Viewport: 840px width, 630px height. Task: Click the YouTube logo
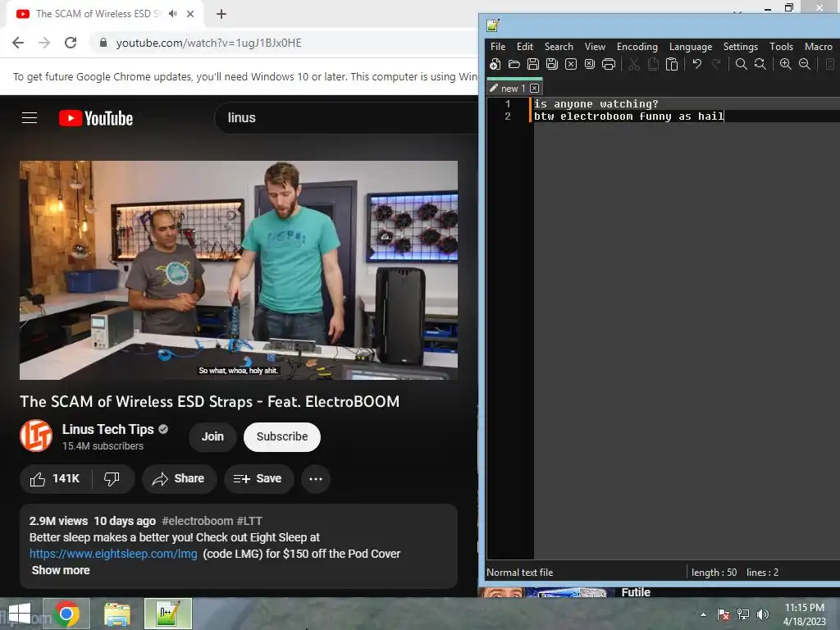pyautogui.click(x=96, y=118)
